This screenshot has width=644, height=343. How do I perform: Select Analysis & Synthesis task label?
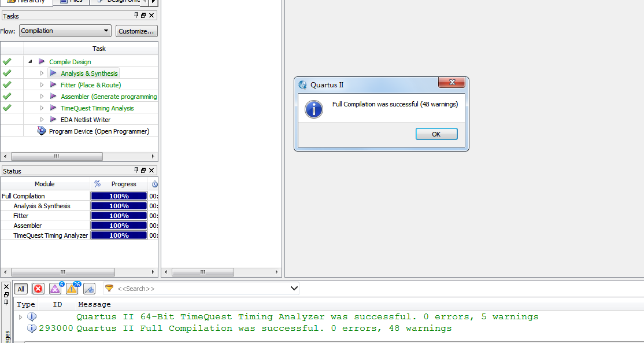tap(89, 73)
